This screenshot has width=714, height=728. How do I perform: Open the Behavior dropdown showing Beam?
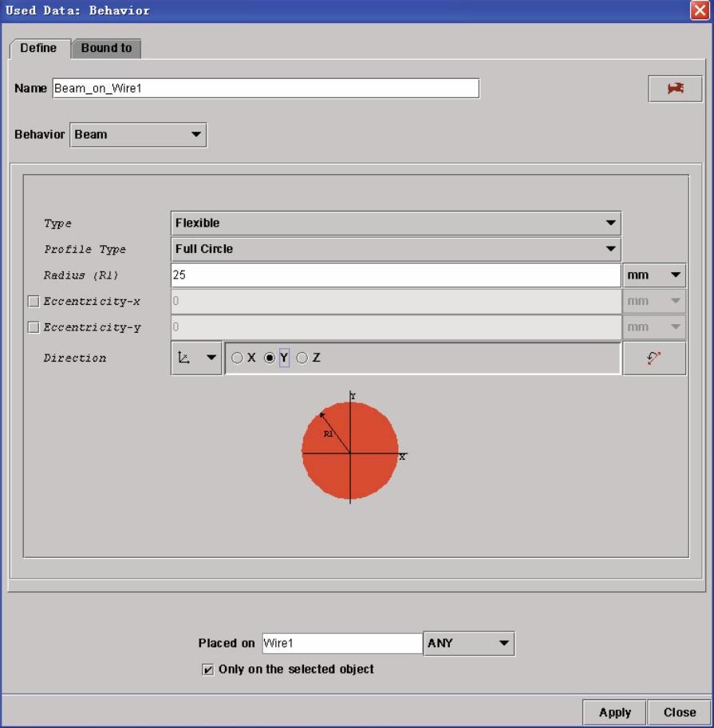coord(138,135)
